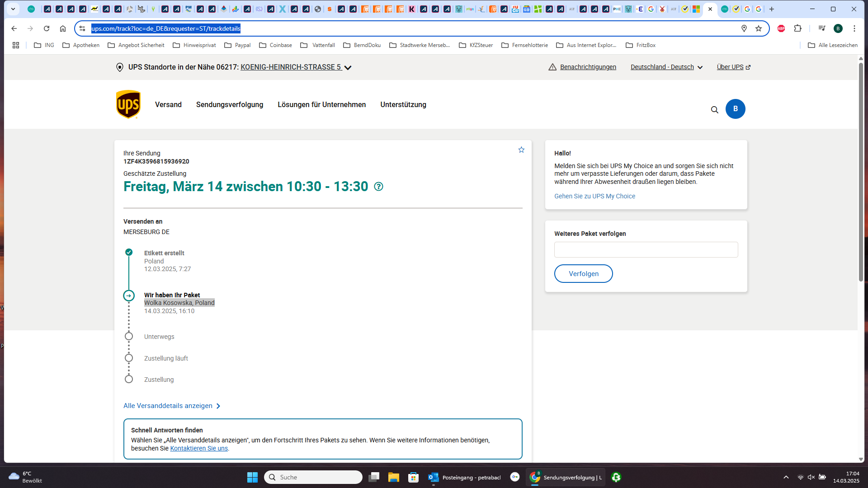Open Über UPS external link
The height and width of the screenshot is (488, 868).
point(733,67)
